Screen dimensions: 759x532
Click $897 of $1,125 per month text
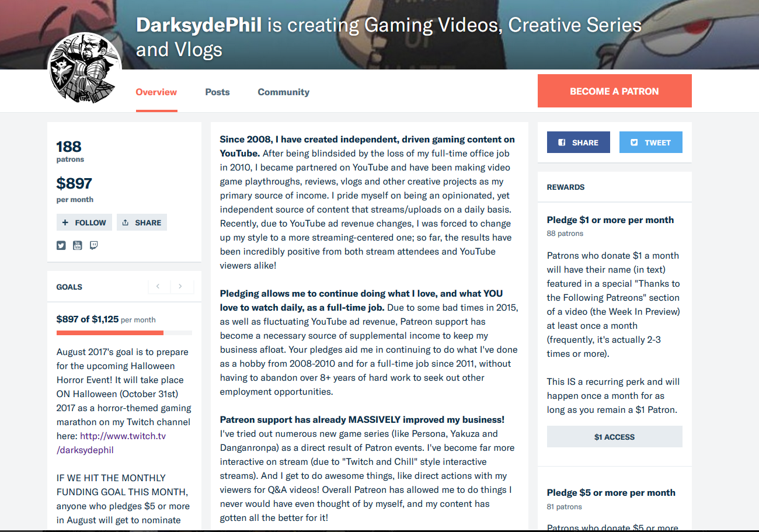(106, 319)
